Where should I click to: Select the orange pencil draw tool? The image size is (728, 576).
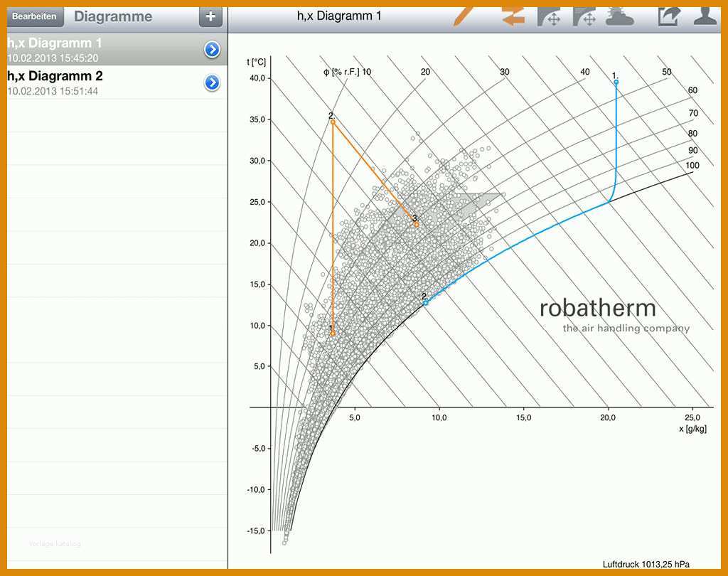coord(465,16)
